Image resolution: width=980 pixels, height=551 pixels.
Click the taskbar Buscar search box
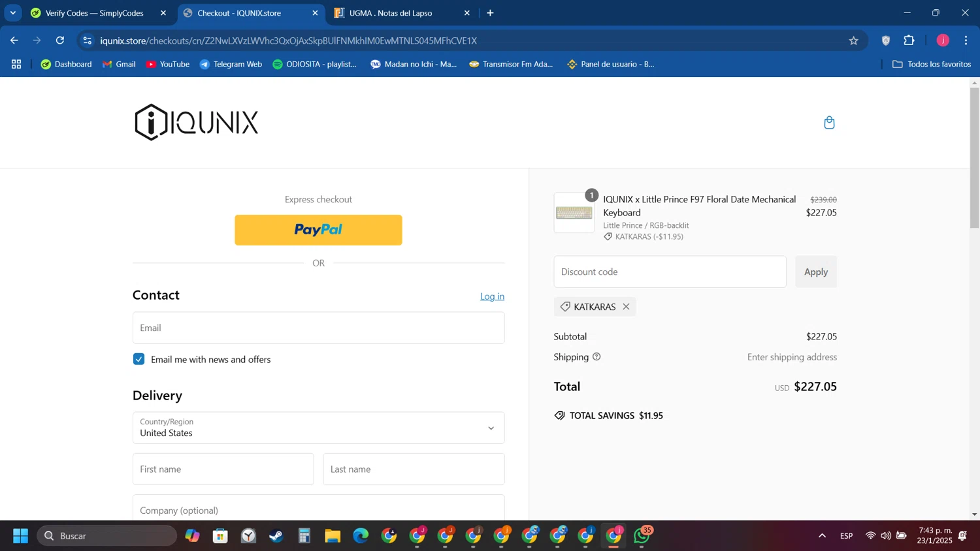106,536
